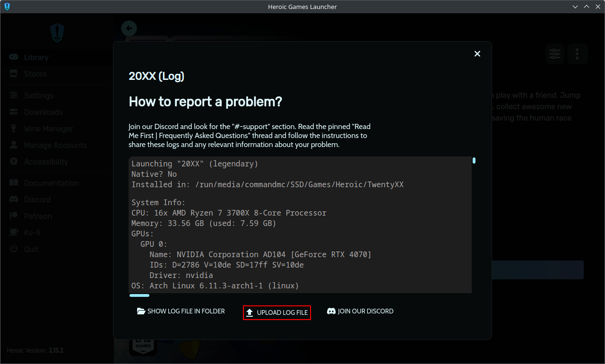This screenshot has width=605, height=364.
Task: Open Documentation in the sidebar
Action: coord(51,183)
